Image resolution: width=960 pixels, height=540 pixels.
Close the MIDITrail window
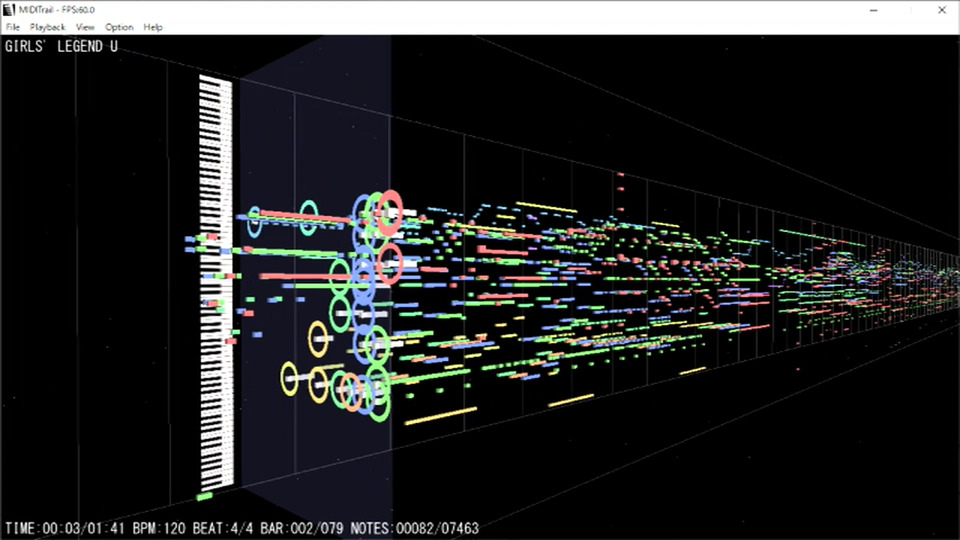point(942,10)
